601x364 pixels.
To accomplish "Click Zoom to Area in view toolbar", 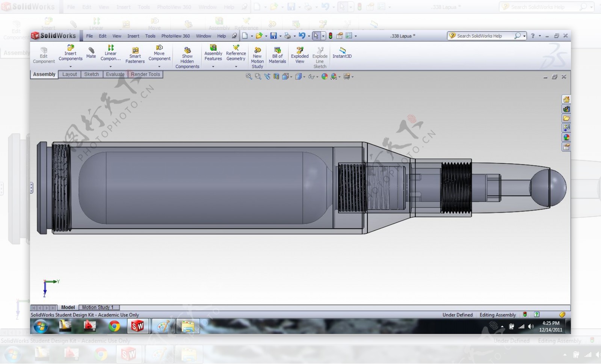I will click(258, 76).
